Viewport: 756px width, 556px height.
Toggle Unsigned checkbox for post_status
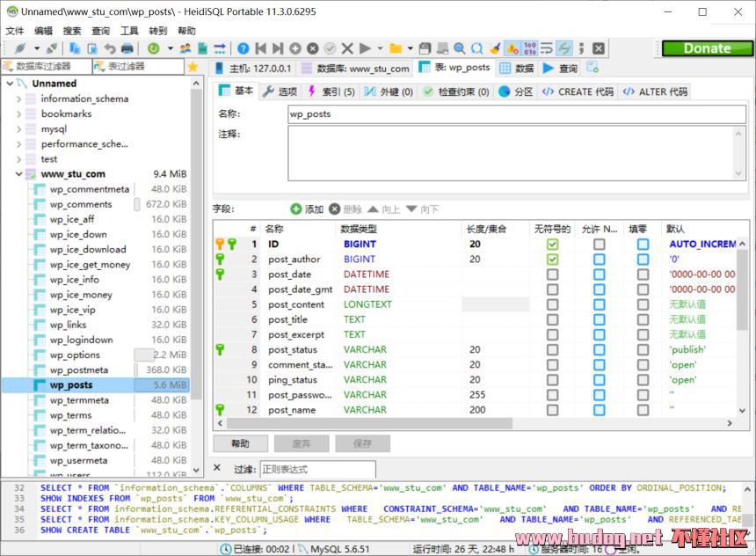[553, 349]
